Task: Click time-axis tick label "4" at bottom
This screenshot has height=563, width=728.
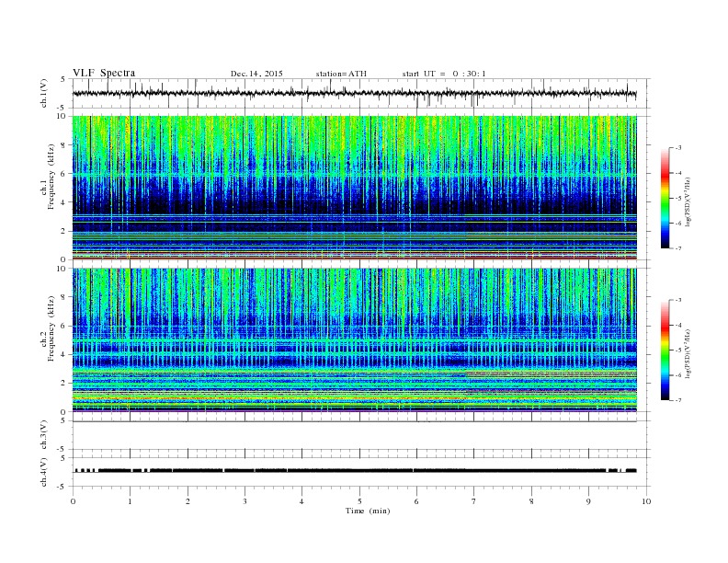Action: (301, 501)
